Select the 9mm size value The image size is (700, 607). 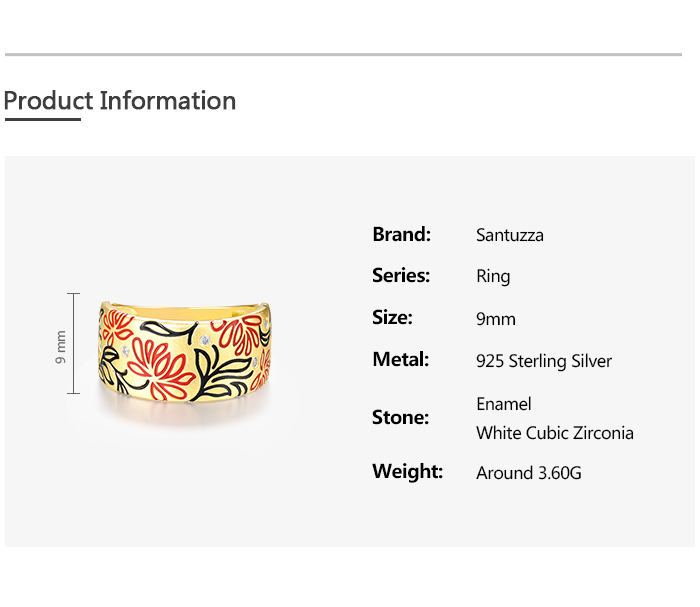(496, 320)
